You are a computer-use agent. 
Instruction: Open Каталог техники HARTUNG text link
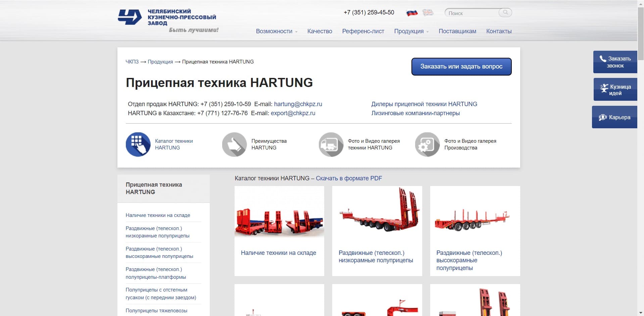click(174, 144)
